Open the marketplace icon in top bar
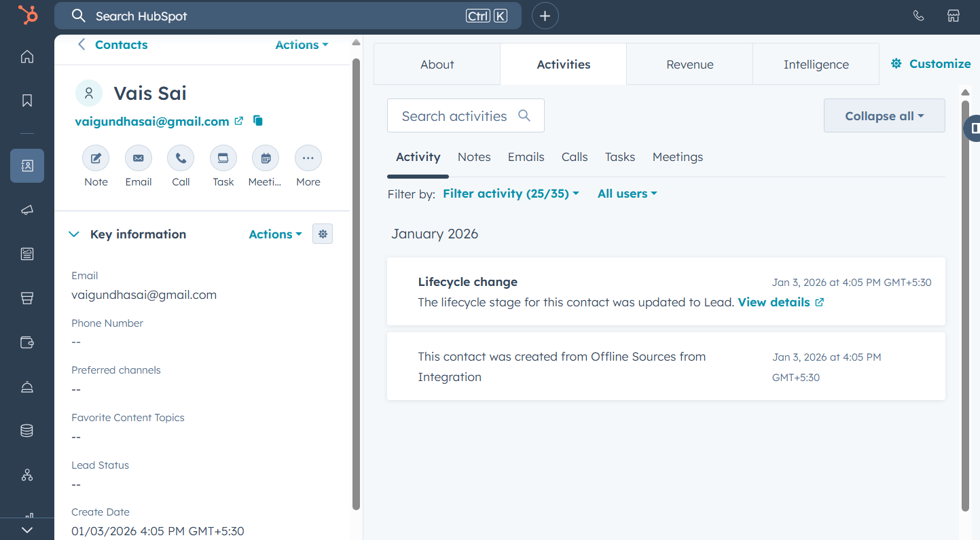Screen dimensions: 980x540 point(954,16)
